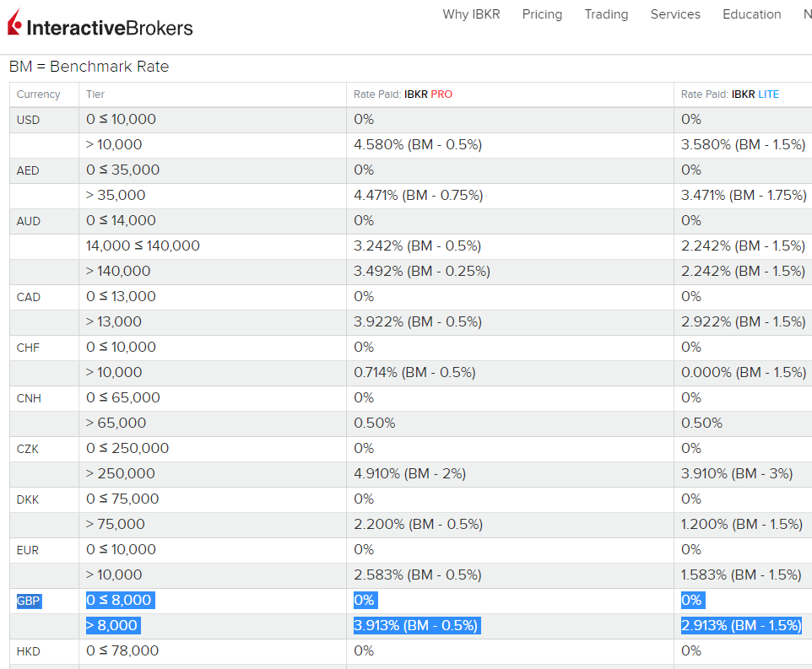
Task: Click the USD currency cell
Action: coord(28,120)
